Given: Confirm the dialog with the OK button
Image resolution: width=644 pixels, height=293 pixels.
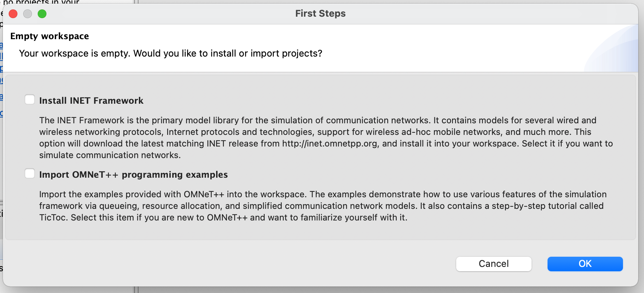Looking at the screenshot, I should tap(585, 264).
